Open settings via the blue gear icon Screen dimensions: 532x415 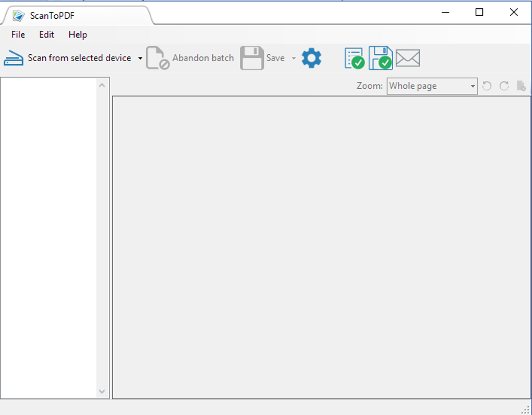pyautogui.click(x=311, y=58)
